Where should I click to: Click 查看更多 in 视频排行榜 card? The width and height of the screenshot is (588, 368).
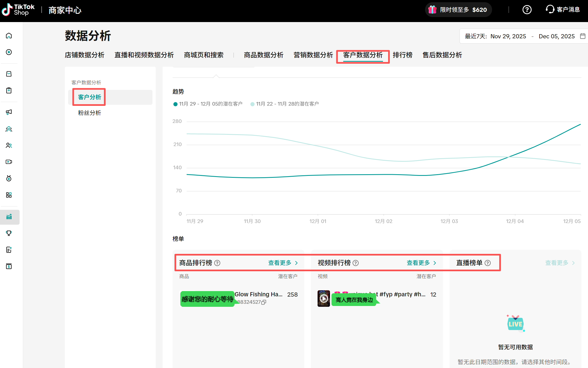(421, 263)
